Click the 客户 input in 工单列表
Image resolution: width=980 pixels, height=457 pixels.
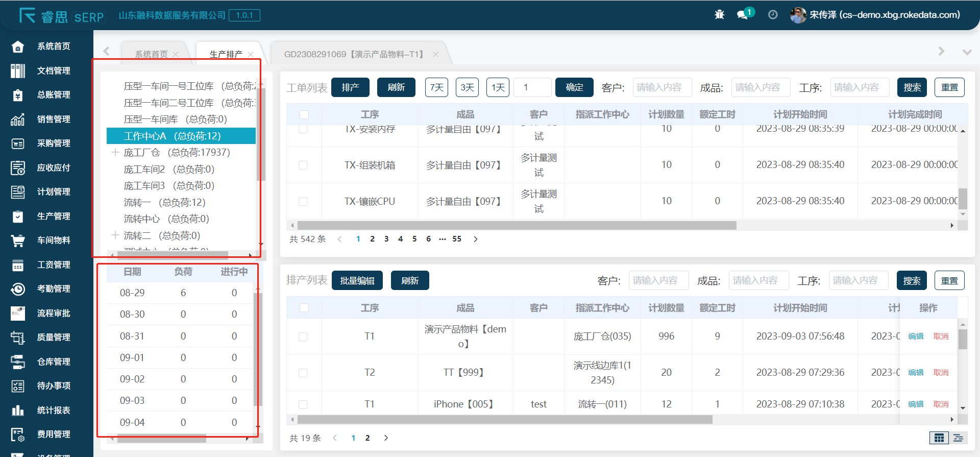tap(662, 87)
